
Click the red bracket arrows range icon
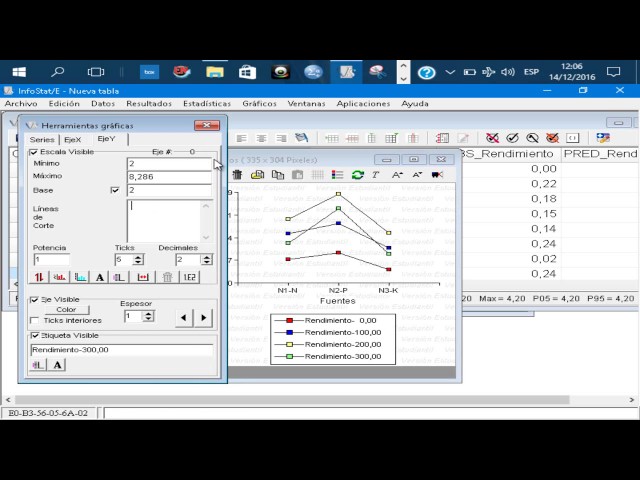(143, 277)
